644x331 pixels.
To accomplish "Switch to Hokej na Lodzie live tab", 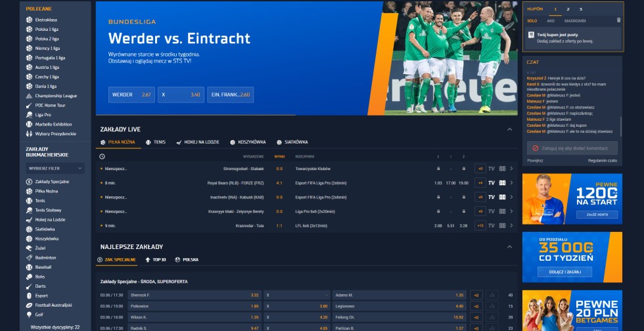I will pyautogui.click(x=198, y=142).
